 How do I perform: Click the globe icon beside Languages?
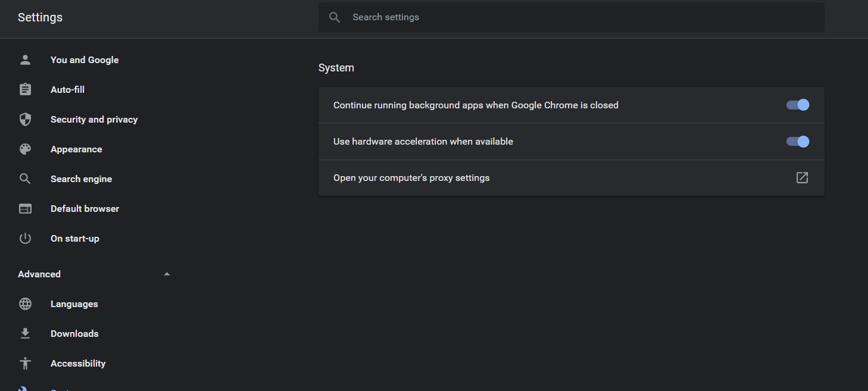pyautogui.click(x=25, y=304)
